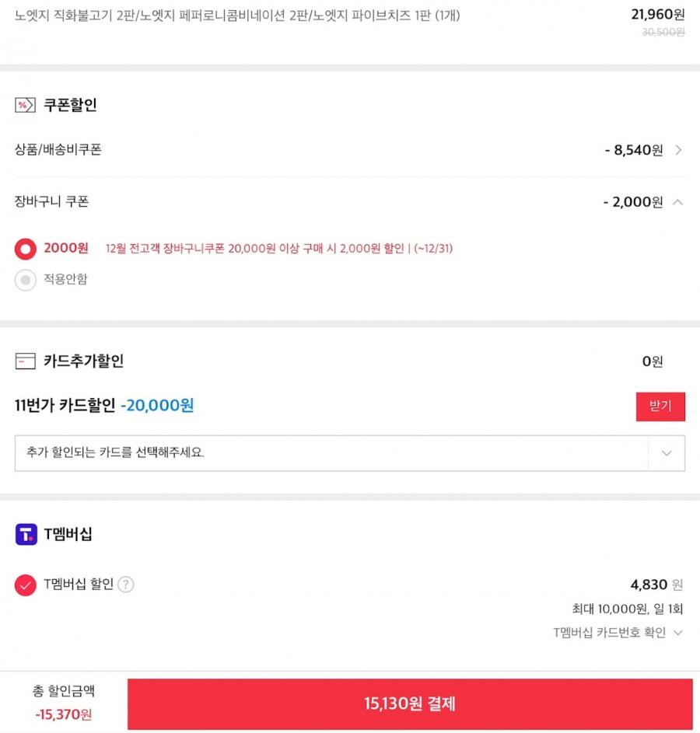Click the 장바구니 쿠폰 row label
The width and height of the screenshot is (700, 733).
coord(52,201)
